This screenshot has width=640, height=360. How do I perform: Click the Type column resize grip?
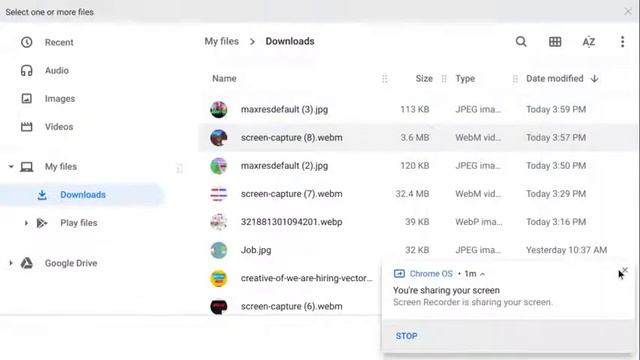(515, 79)
